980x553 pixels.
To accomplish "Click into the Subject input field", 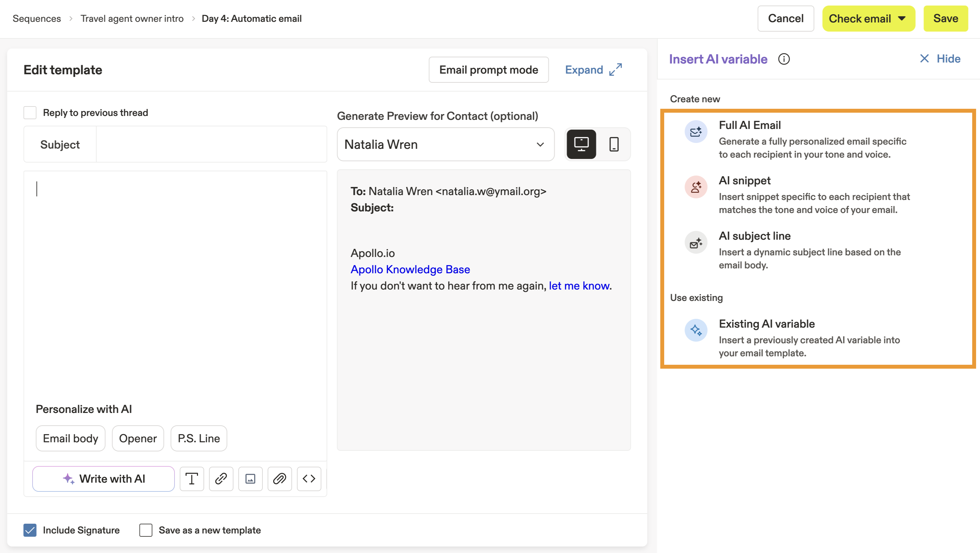I will point(211,144).
